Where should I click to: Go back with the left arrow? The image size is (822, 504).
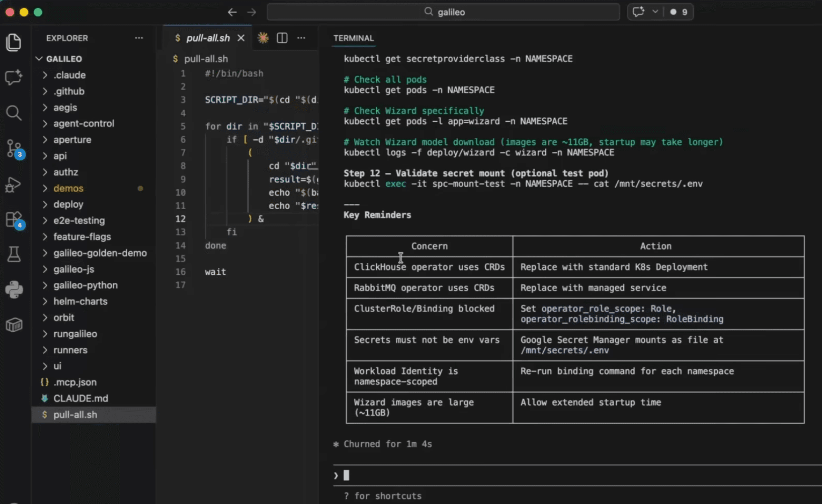232,12
